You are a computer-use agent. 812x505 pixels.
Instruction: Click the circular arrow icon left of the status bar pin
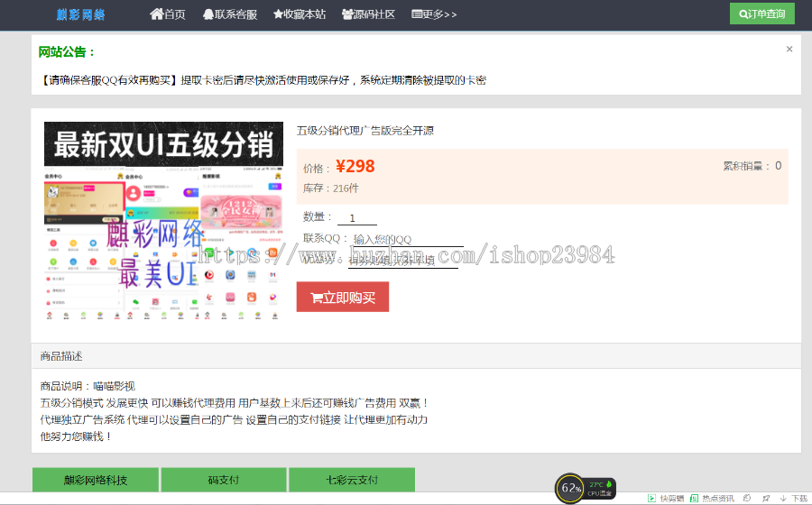(747, 499)
